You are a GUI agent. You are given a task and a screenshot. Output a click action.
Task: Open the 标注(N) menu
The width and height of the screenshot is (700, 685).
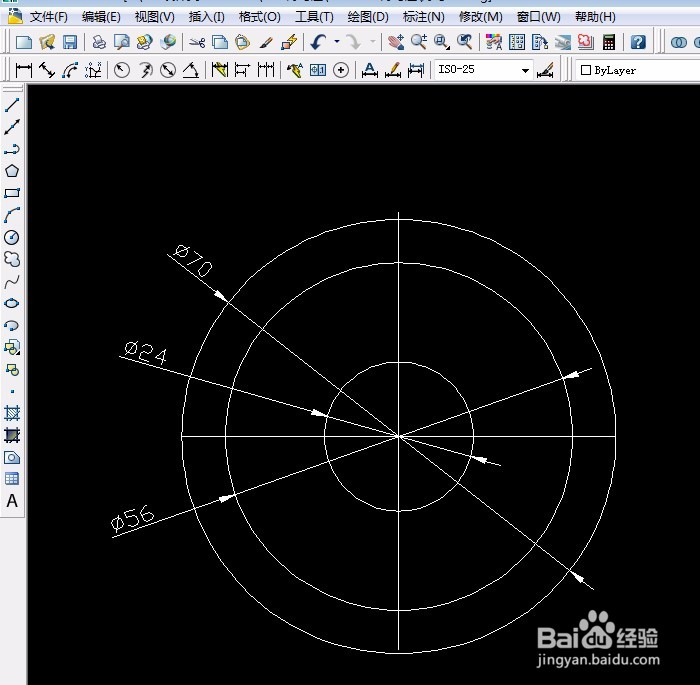(423, 17)
